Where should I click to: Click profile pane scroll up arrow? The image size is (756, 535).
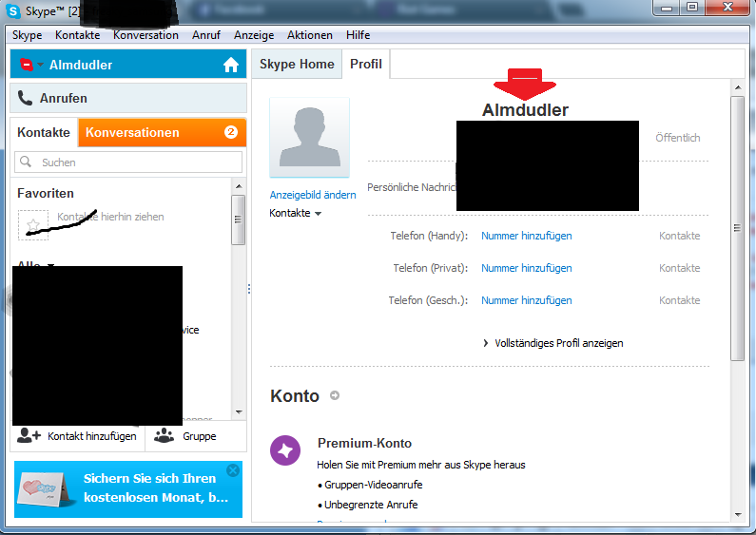point(738,87)
